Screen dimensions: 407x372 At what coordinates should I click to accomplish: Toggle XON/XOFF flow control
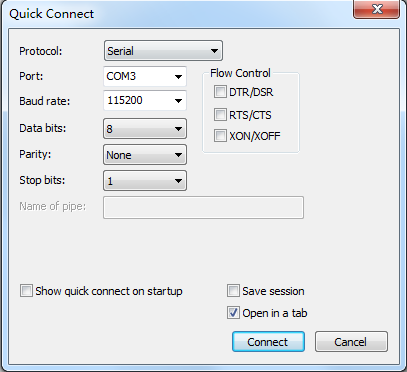220,136
